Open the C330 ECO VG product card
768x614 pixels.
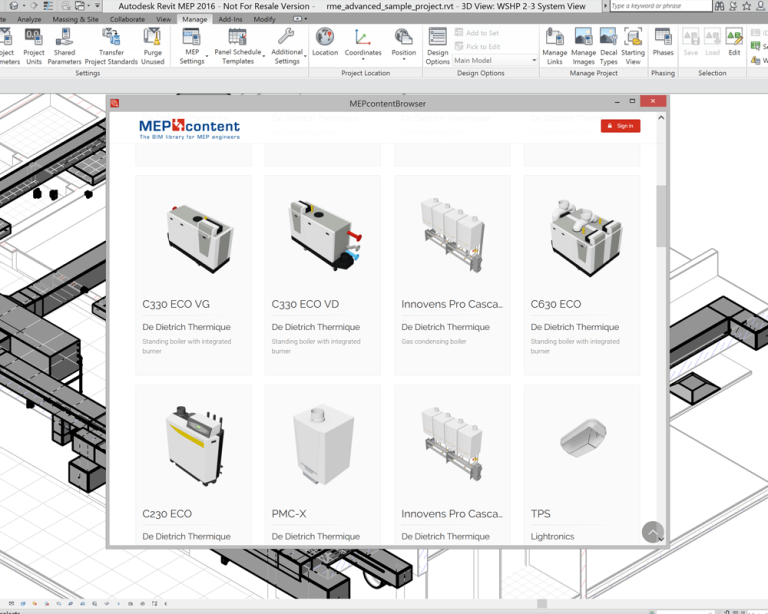(193, 275)
